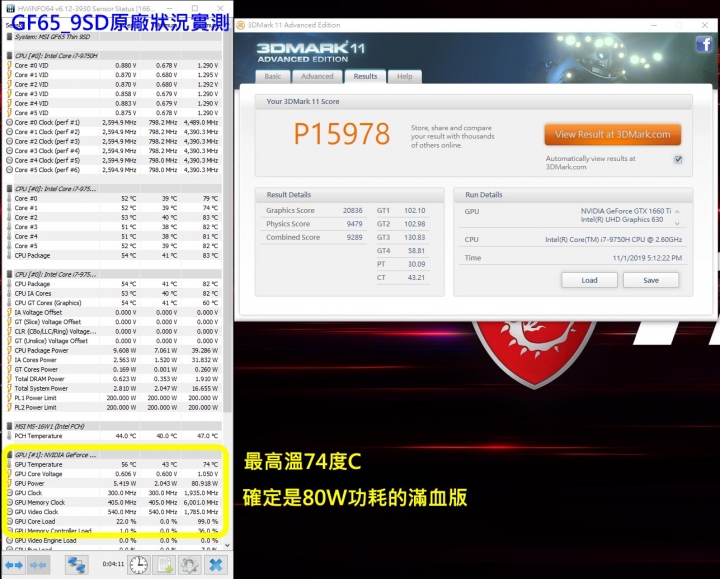
Task: Click the icon beside Total DRAM Power
Action: (9, 379)
